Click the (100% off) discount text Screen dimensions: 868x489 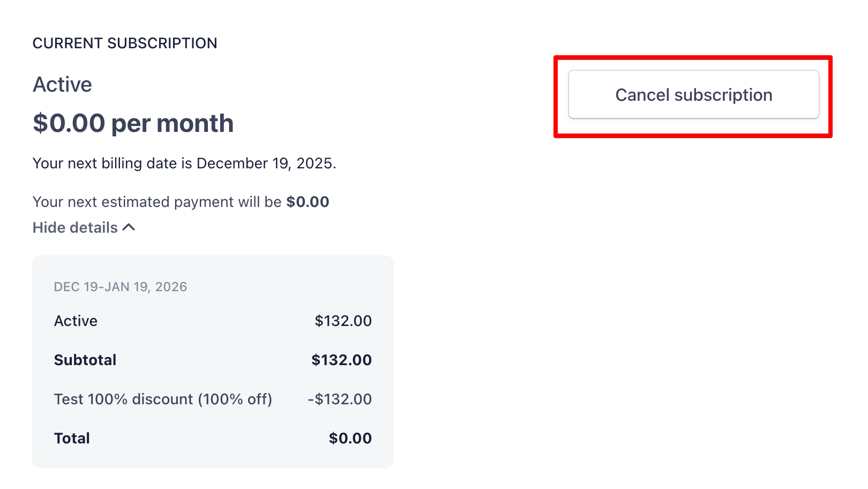point(235,399)
